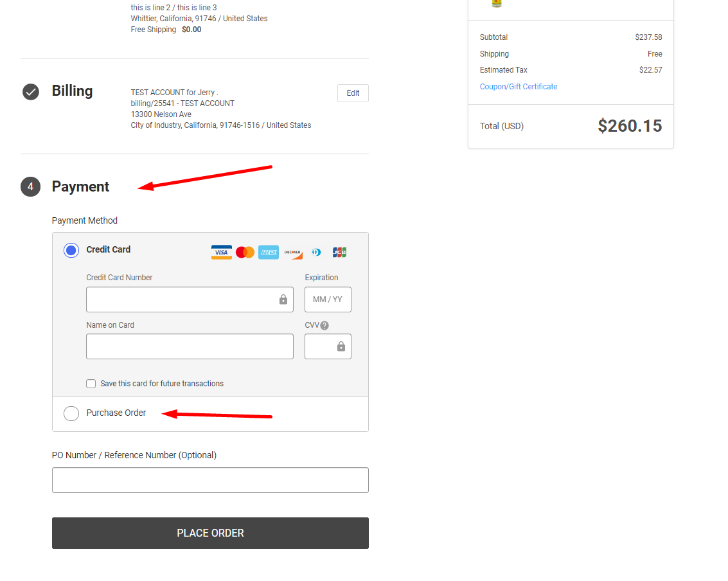Viewport: 728px width, 581px height.
Task: Click the Total (USD) label
Action: pyautogui.click(x=501, y=127)
